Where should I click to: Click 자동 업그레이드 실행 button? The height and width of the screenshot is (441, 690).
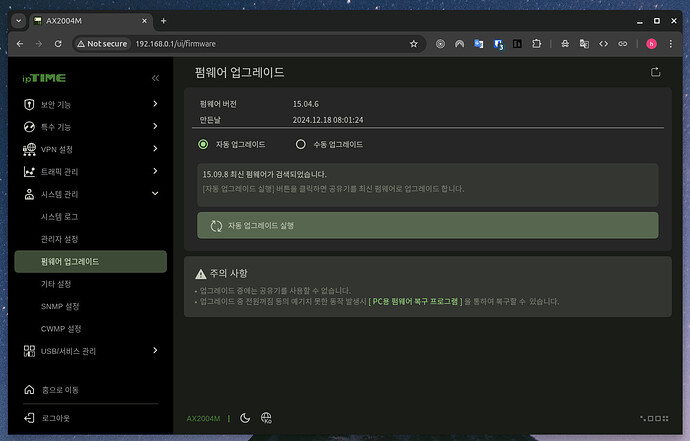pyautogui.click(x=428, y=226)
